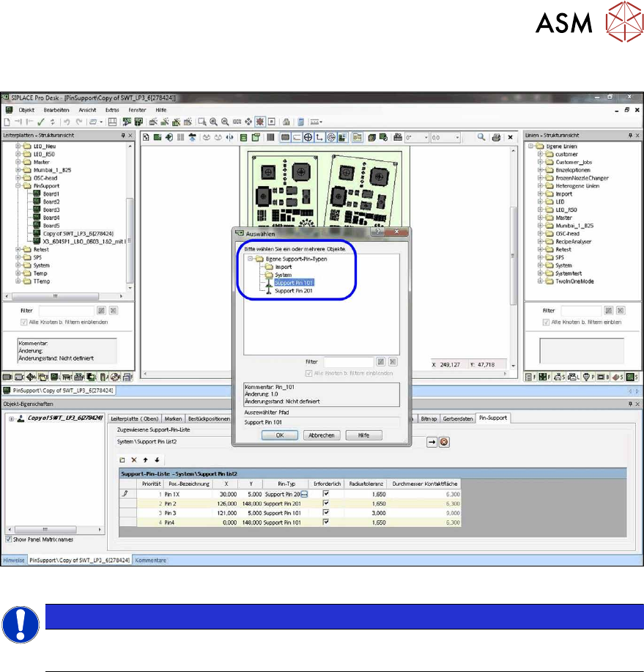644x672 pixels.
Task: Click the ellipsis browse button in Pin 1X row
Action: click(304, 494)
